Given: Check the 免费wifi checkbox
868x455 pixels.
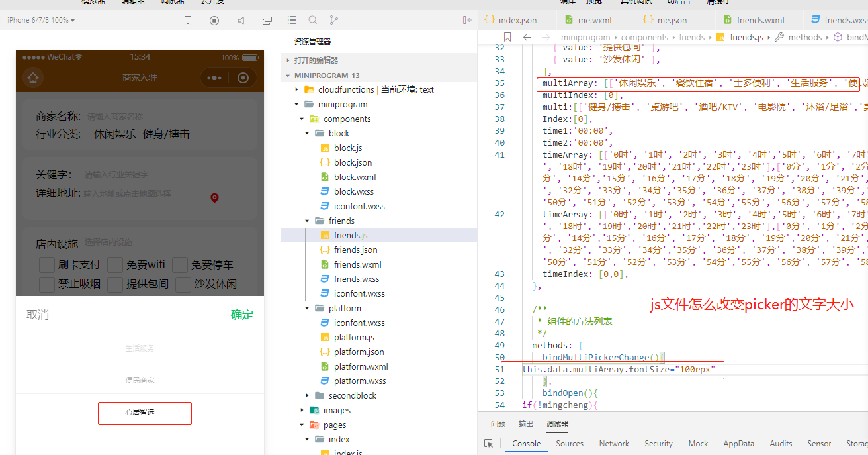Looking at the screenshot, I should pos(115,265).
